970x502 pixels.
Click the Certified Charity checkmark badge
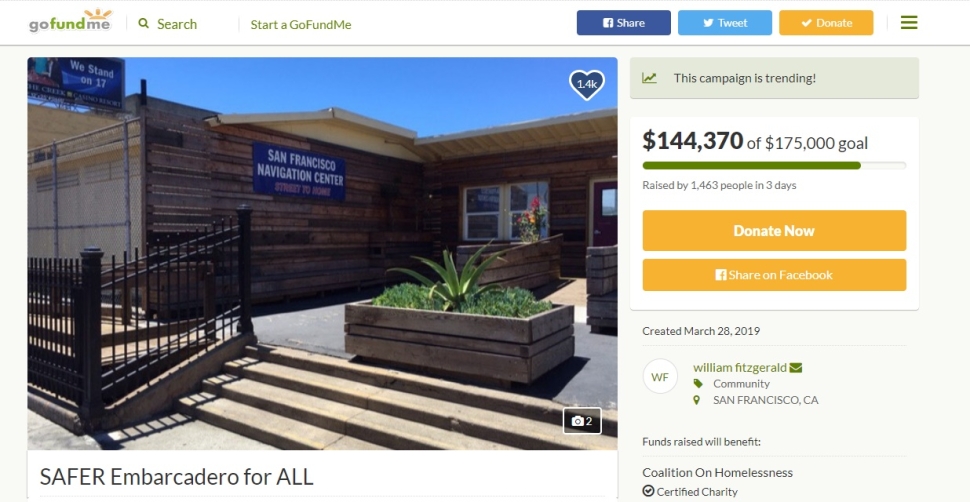(x=648, y=491)
